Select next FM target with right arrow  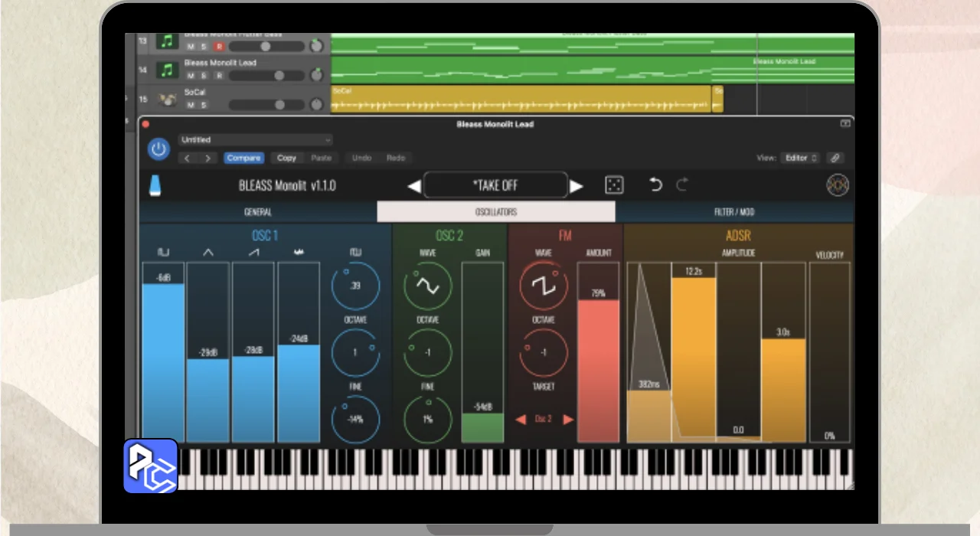click(x=568, y=419)
